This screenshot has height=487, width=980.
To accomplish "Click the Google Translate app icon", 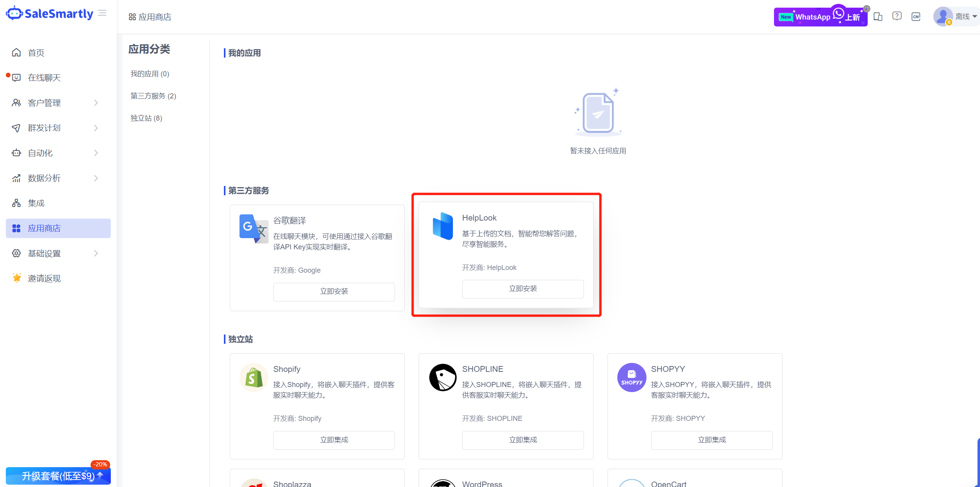I will 253,228.
